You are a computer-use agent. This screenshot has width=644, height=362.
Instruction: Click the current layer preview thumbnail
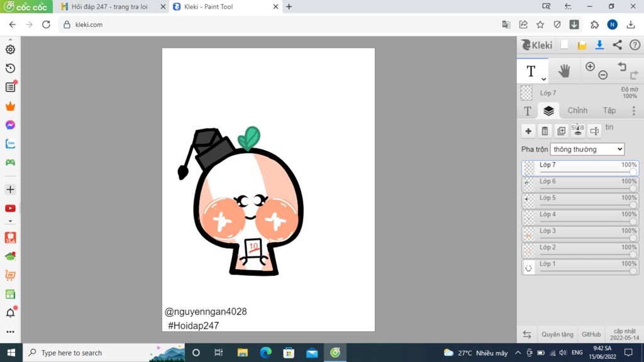pos(526,93)
